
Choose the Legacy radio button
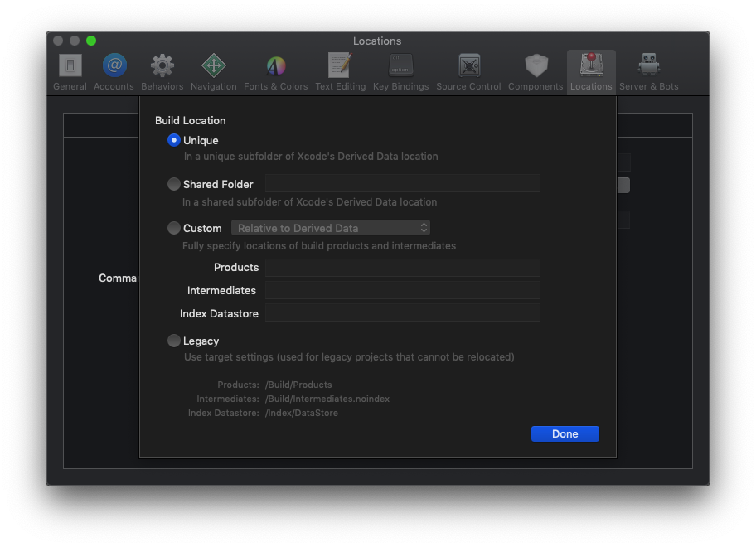pos(174,341)
